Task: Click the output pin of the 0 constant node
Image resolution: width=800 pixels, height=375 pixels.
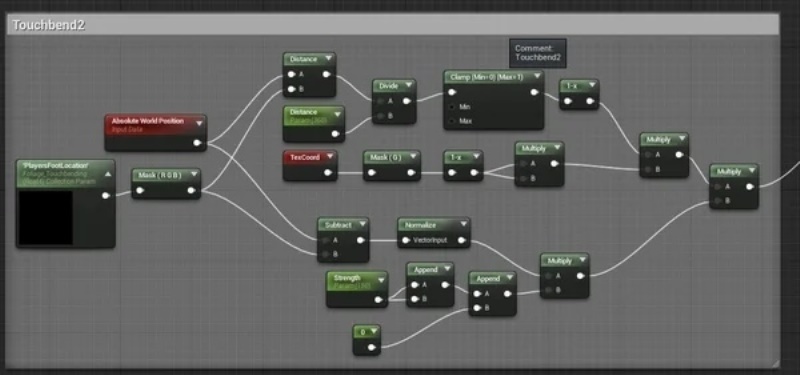Action: (x=371, y=347)
